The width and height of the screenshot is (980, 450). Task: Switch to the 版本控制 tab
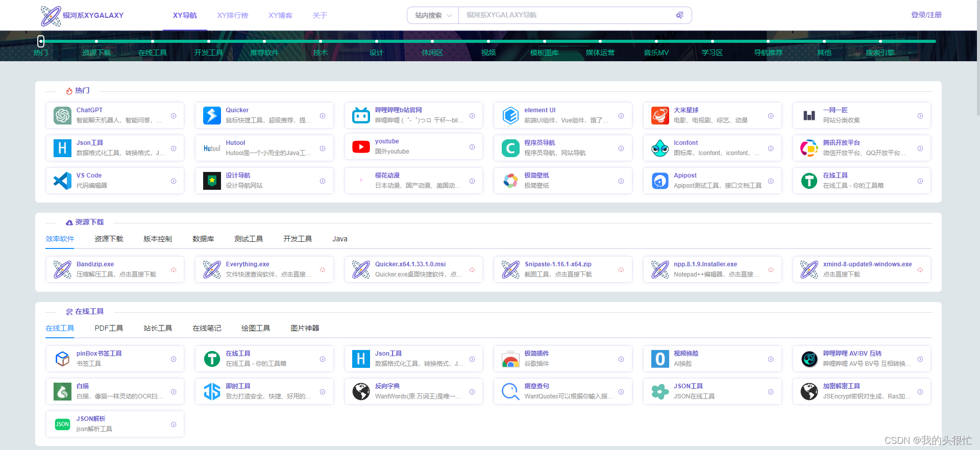tap(158, 239)
